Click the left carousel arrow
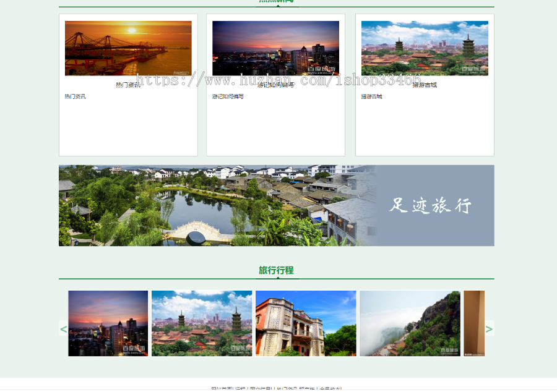This screenshot has width=557, height=392. 64,329
